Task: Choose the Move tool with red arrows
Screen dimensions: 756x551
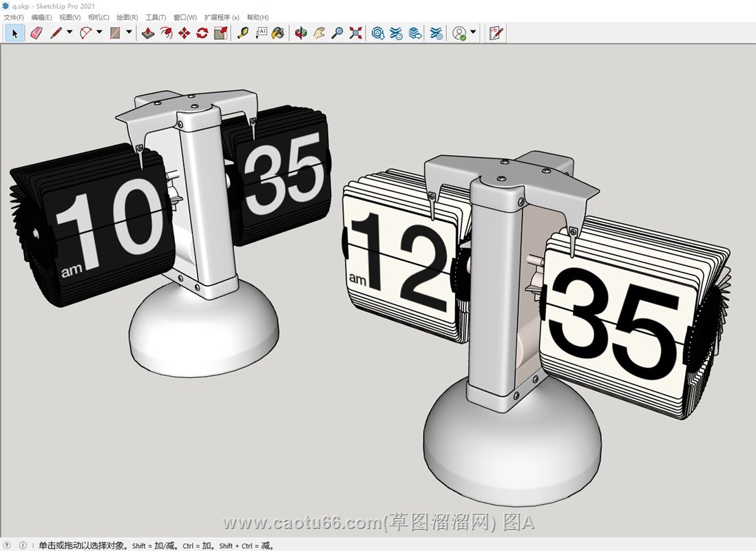Action: click(x=184, y=32)
